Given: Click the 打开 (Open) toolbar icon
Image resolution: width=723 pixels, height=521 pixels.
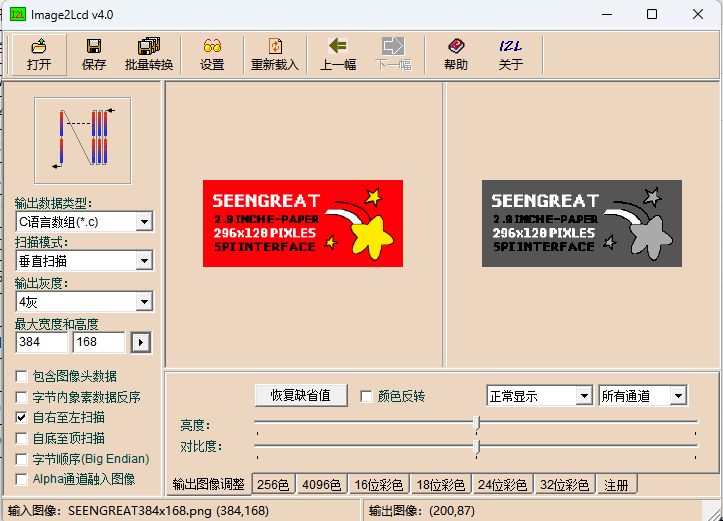Looking at the screenshot, I should 39,54.
